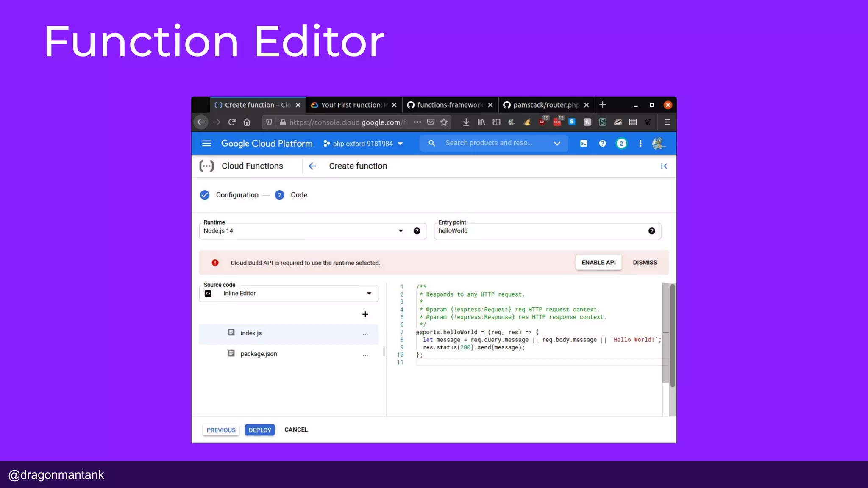868x488 pixels.
Task: Click the back arrow beside Create function
Action: pyautogui.click(x=312, y=166)
